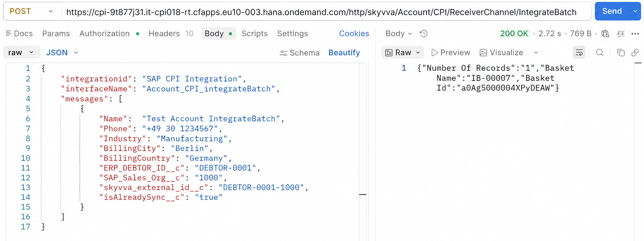644x241 pixels.
Task: Click the save response example icon
Action: 621,34
